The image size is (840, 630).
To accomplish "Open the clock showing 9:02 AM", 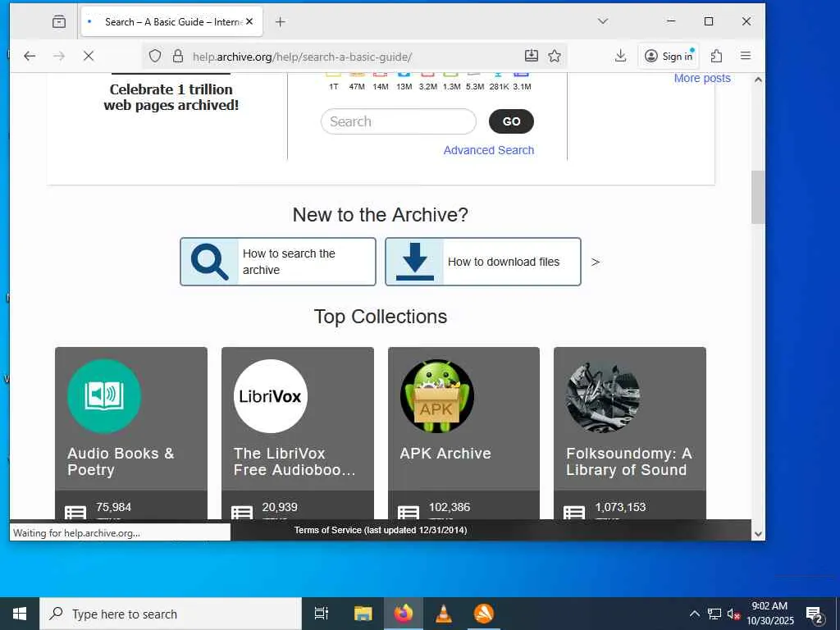I will coord(769,614).
